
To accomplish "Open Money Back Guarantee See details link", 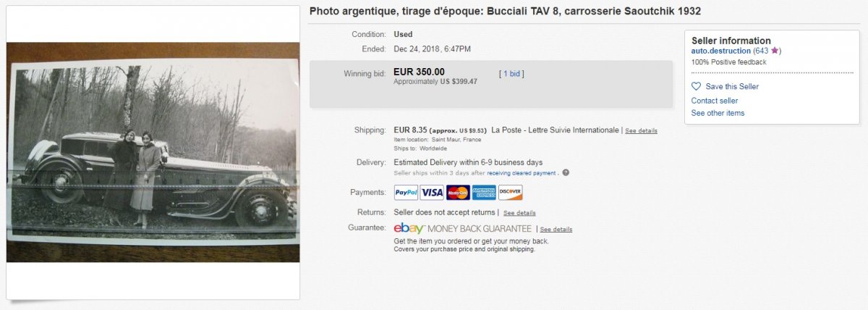I will point(556,229).
